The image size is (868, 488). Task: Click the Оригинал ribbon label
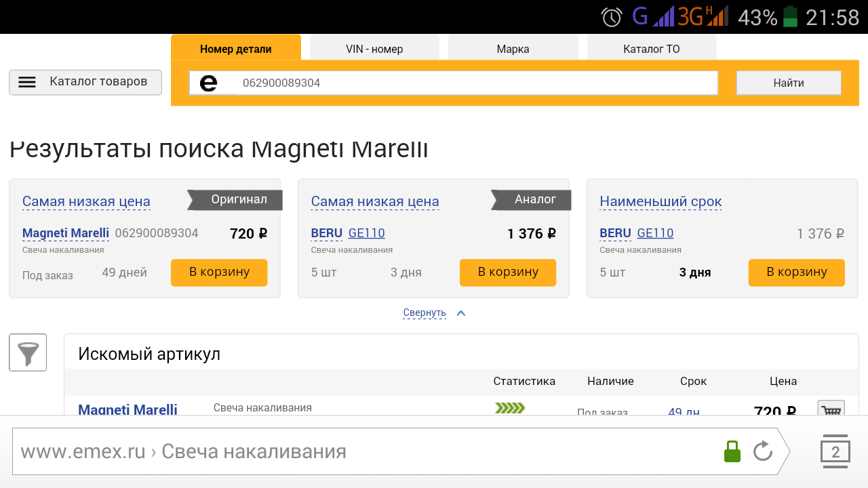tap(235, 200)
